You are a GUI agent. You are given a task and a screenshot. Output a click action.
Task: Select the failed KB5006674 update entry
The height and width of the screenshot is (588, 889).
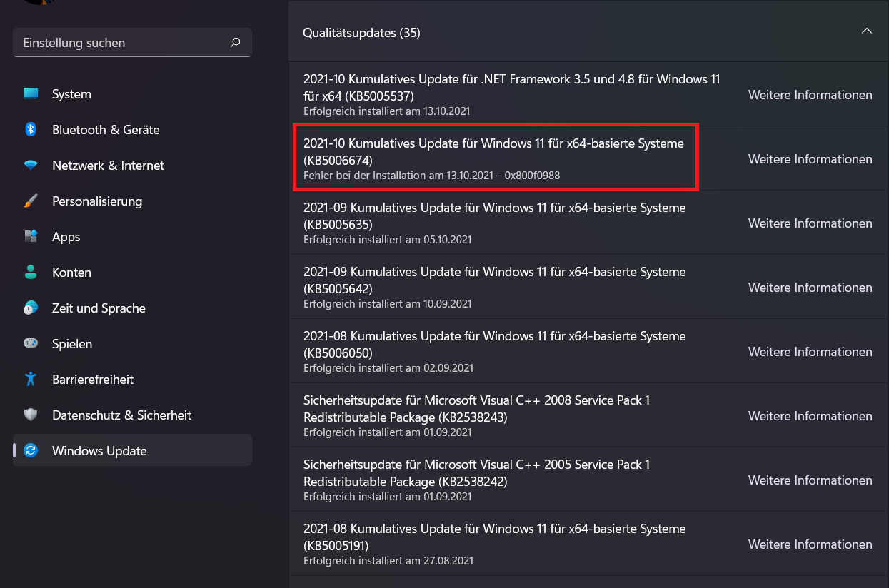point(494,158)
